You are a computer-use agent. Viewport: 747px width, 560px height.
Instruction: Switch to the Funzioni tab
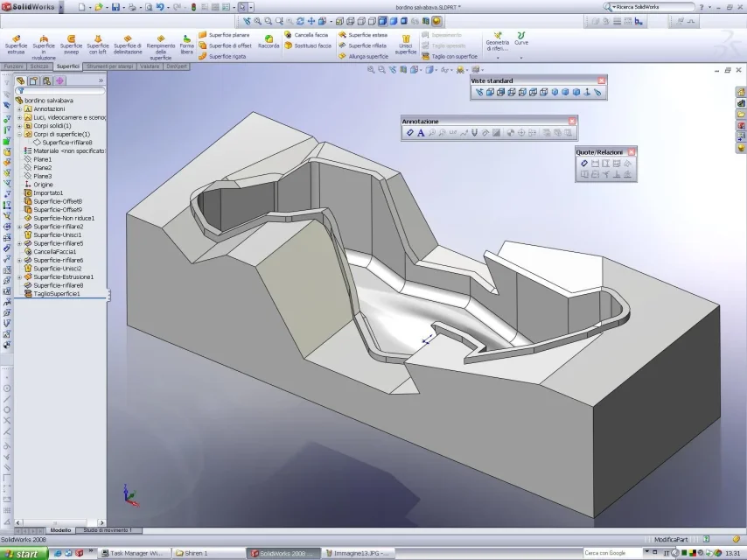click(14, 66)
